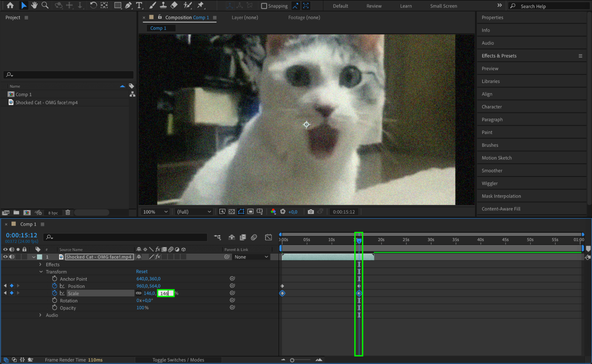The height and width of the screenshot is (364, 592).
Task: Click Toggle Switches / Modes button
Action: point(178,360)
